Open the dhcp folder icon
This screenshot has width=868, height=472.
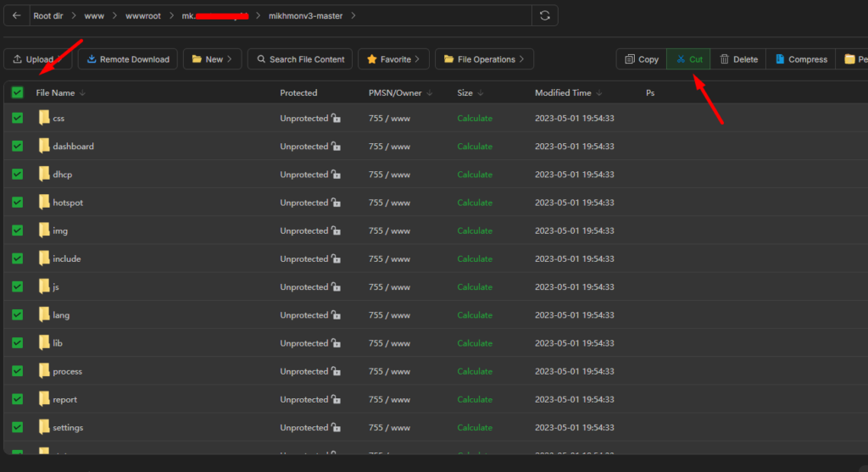point(44,175)
